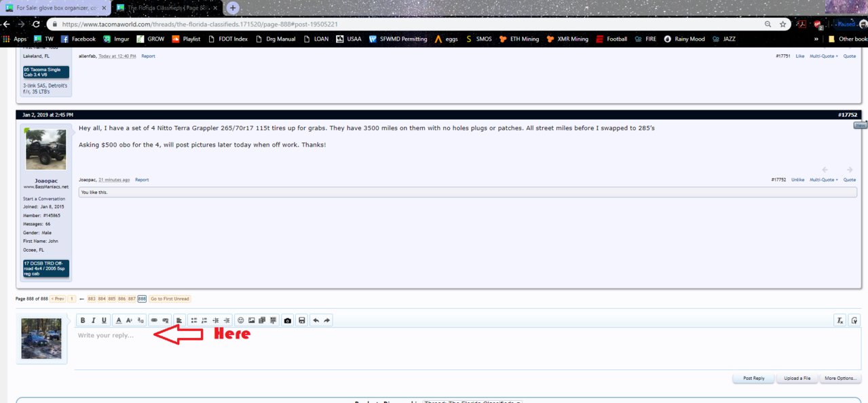This screenshot has width=868, height=403.
Task: Quote Joaopac's post #17752
Action: (849, 180)
